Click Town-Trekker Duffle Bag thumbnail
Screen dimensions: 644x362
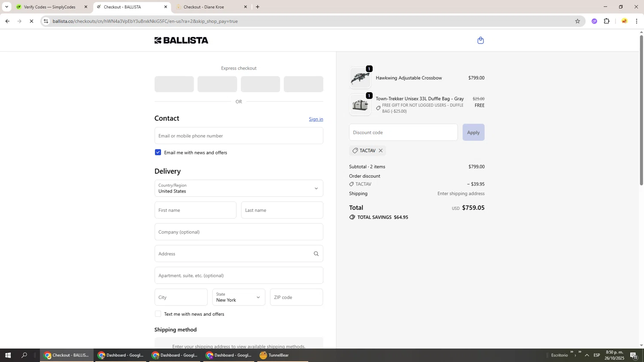pyautogui.click(x=360, y=105)
